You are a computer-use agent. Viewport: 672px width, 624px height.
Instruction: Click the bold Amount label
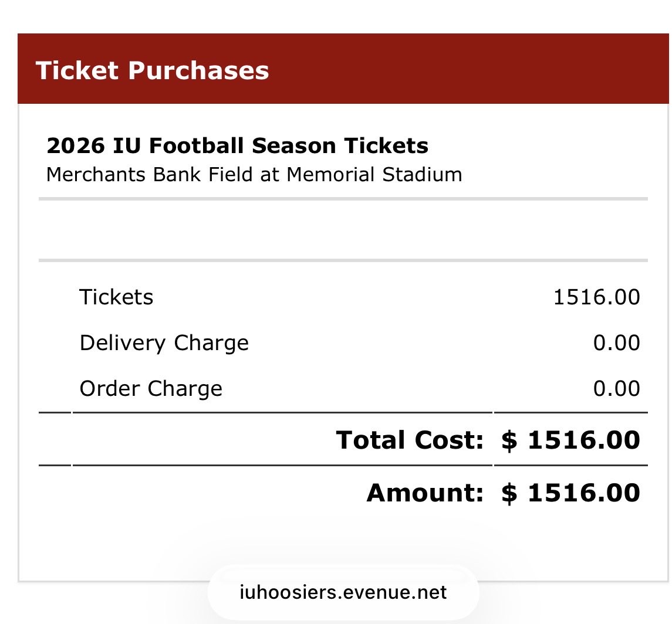coord(424,493)
